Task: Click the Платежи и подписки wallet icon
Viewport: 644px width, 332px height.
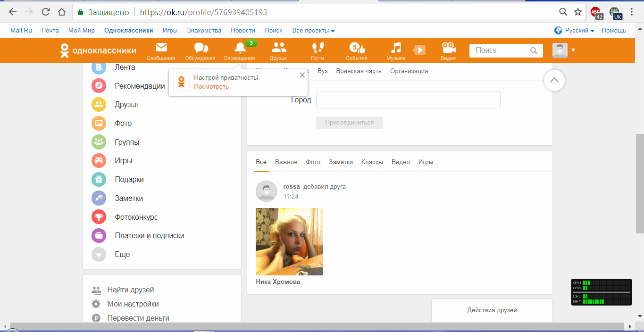Action: 99,235
